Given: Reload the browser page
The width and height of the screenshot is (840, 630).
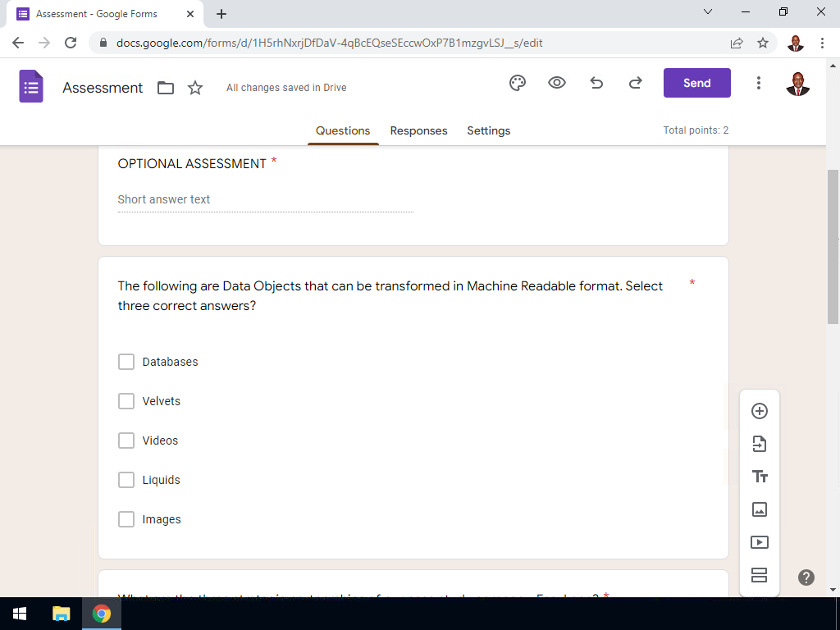Looking at the screenshot, I should coord(71,43).
